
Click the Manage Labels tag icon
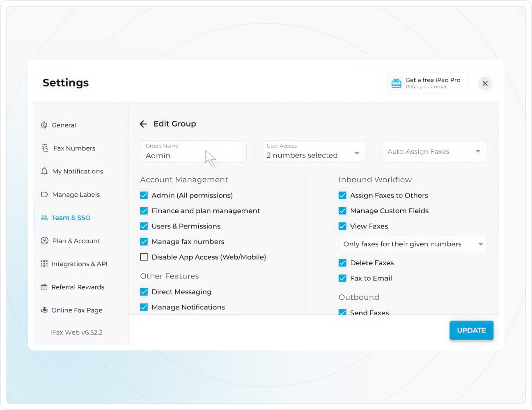(x=44, y=194)
